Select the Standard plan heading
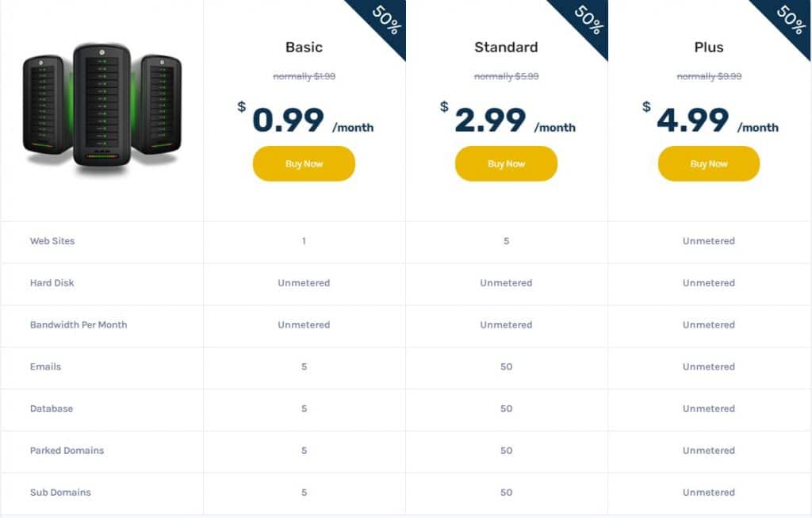 (506, 48)
